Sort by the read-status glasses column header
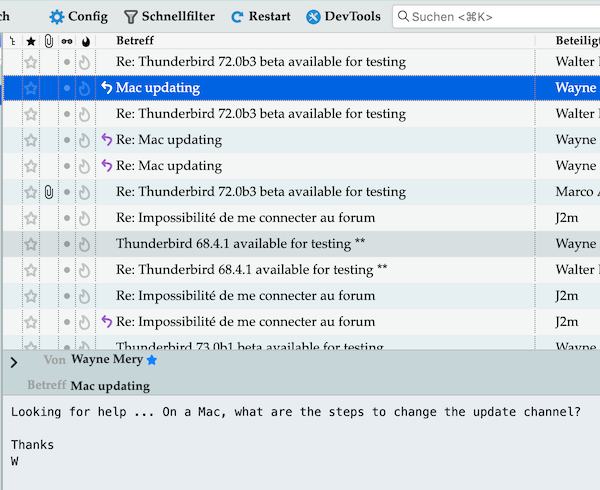This screenshot has width=600, height=490. [x=67, y=41]
